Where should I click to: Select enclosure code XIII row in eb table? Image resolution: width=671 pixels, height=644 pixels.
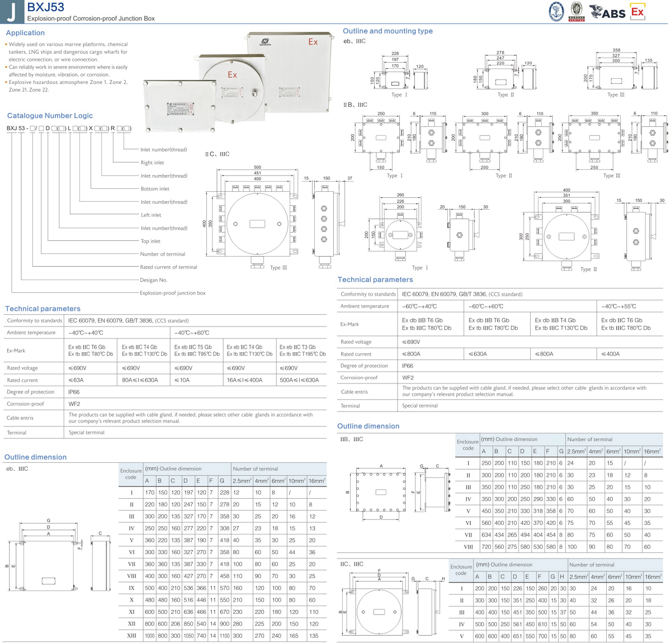[132, 636]
